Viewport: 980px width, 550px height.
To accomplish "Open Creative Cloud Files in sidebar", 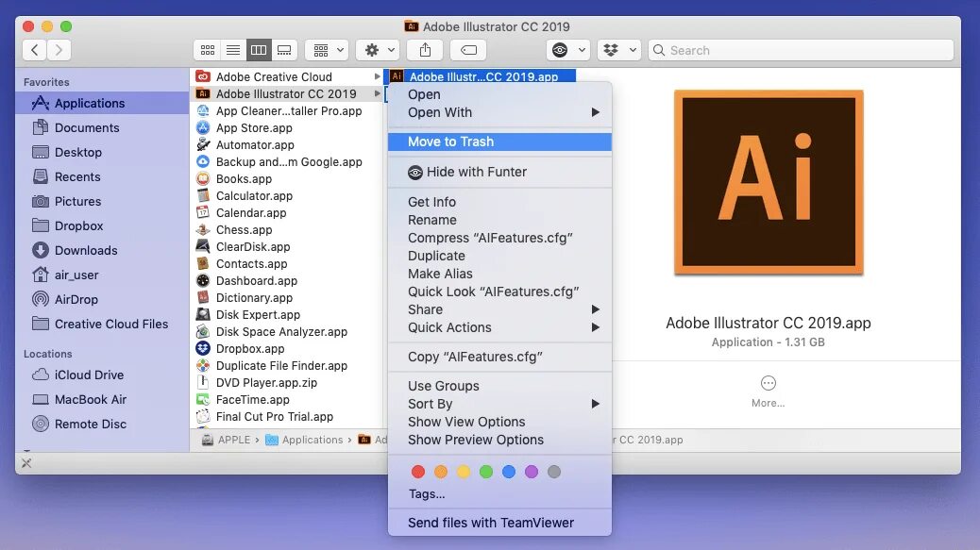I will coord(102,324).
